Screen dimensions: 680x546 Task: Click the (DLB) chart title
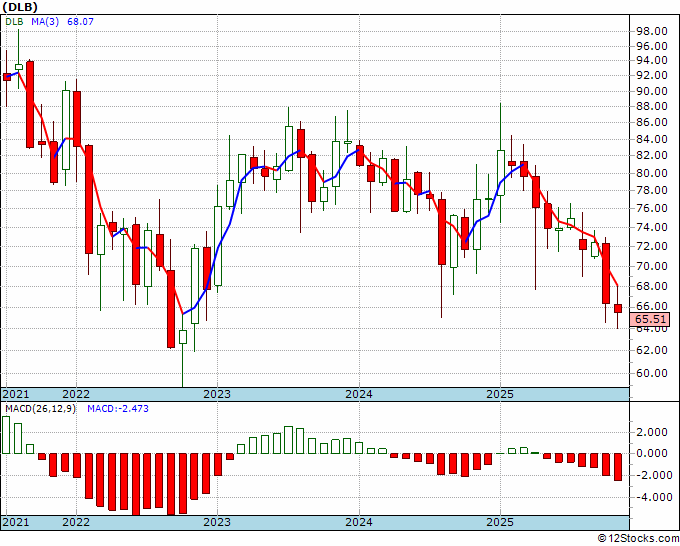point(20,7)
